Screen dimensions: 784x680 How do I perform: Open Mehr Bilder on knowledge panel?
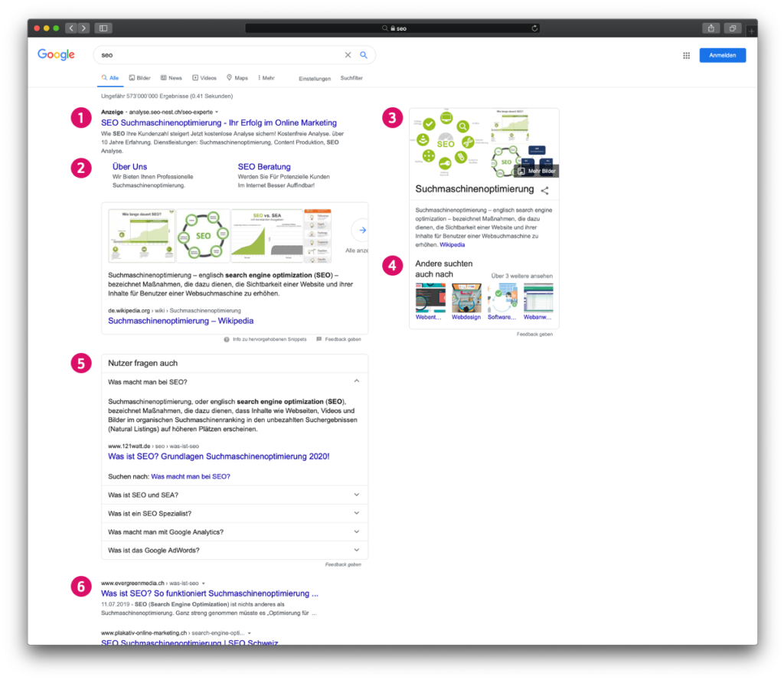coord(536,171)
